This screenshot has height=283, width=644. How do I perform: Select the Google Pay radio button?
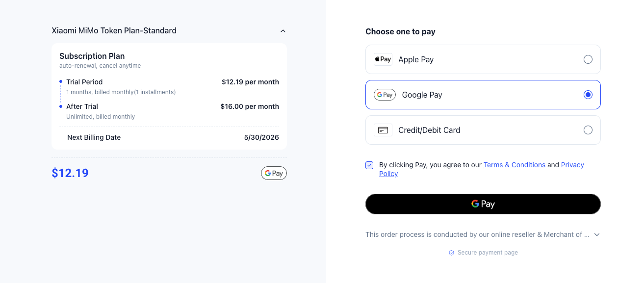pos(588,95)
